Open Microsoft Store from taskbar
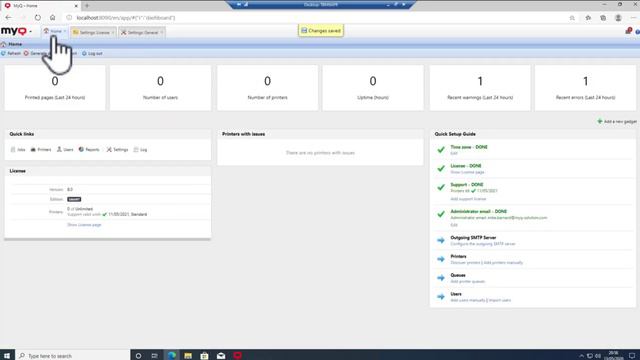This screenshot has height=360, width=640. click(x=204, y=356)
